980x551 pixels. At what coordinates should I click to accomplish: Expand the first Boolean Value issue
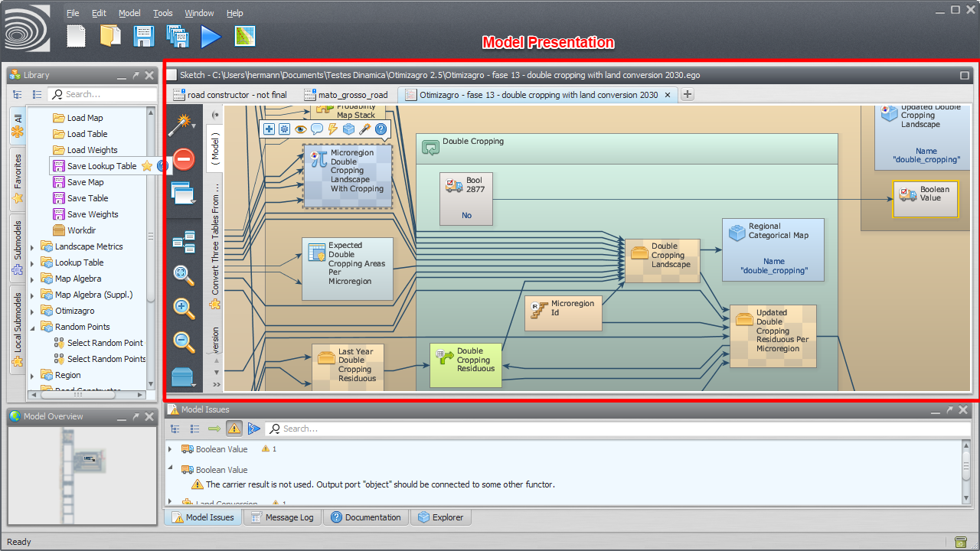tap(171, 449)
